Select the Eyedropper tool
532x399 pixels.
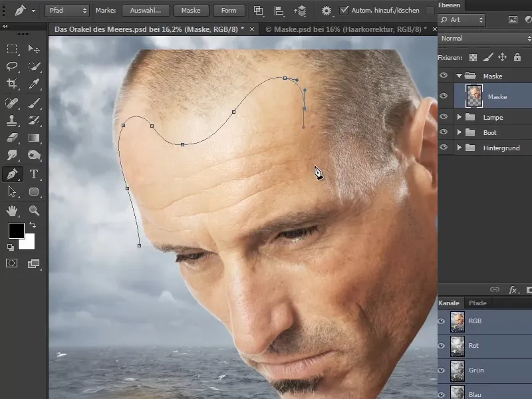(34, 84)
